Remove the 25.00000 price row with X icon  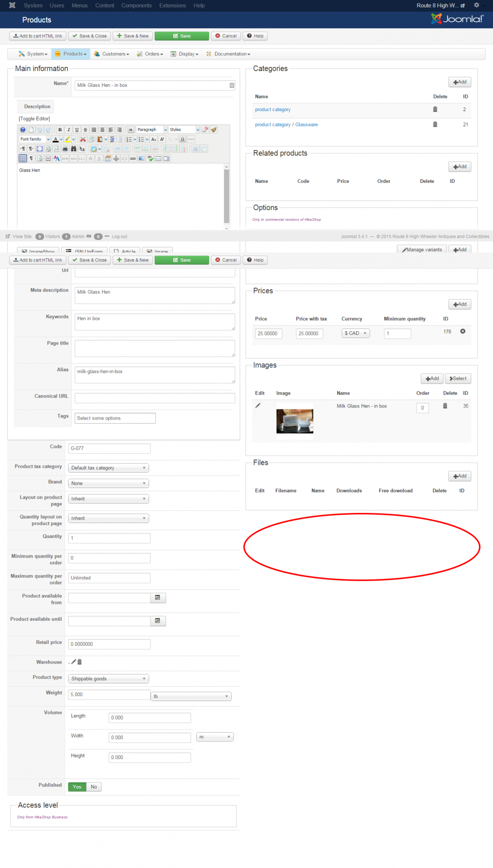[x=463, y=332]
